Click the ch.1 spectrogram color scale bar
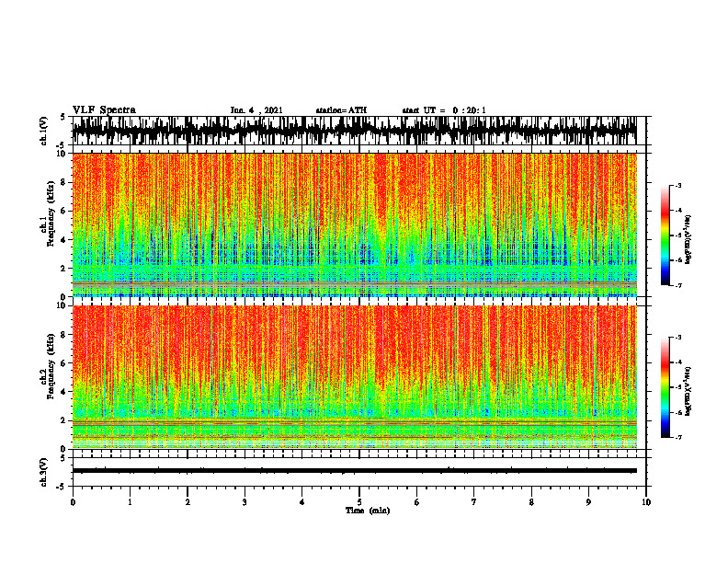Image resolution: width=728 pixels, height=563 pixels. [665, 236]
